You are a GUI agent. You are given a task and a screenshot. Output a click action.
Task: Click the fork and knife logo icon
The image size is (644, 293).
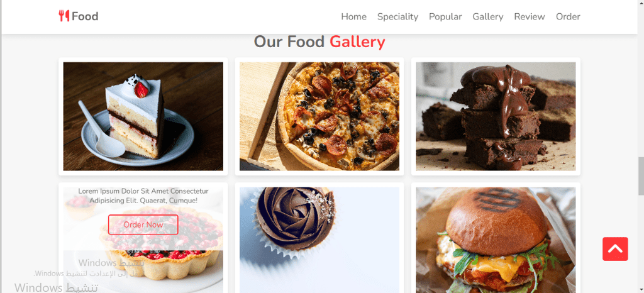[64, 16]
